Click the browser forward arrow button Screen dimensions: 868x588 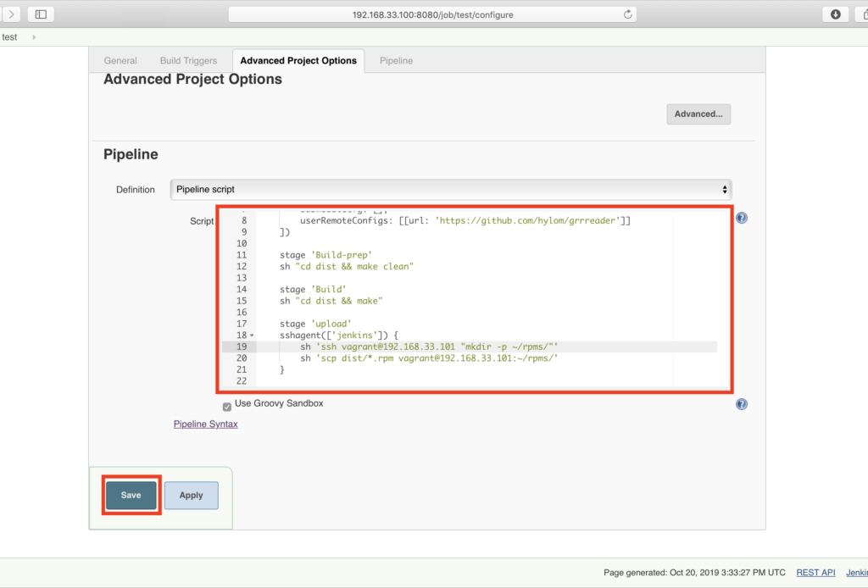(11, 14)
